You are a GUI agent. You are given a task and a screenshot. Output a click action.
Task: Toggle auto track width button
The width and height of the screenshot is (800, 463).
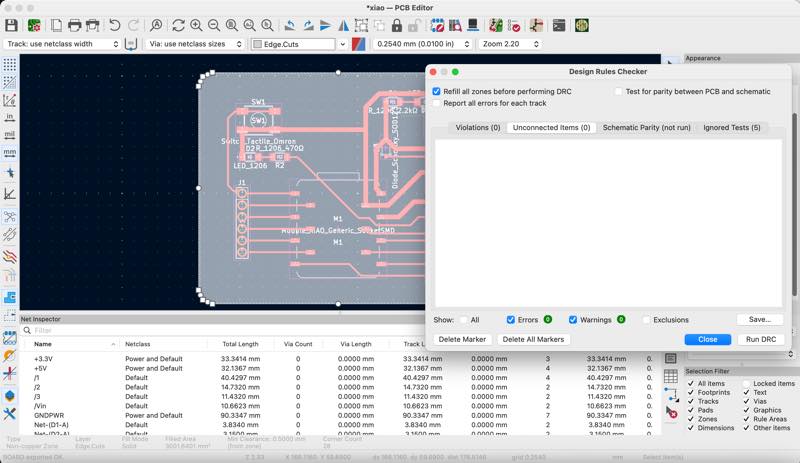tap(131, 44)
